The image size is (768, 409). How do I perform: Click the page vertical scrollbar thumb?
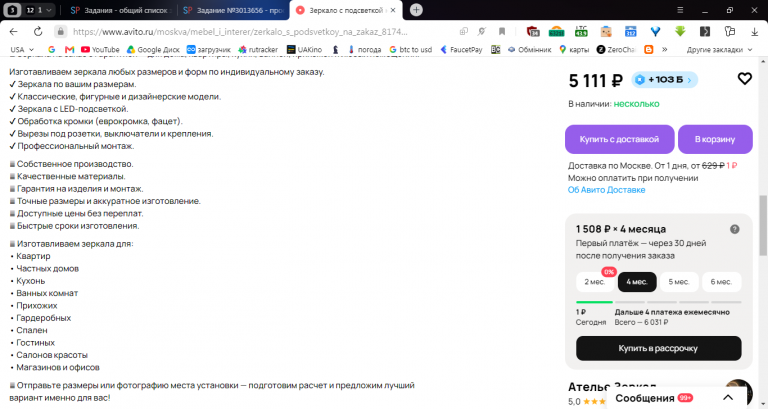pyautogui.click(x=763, y=225)
